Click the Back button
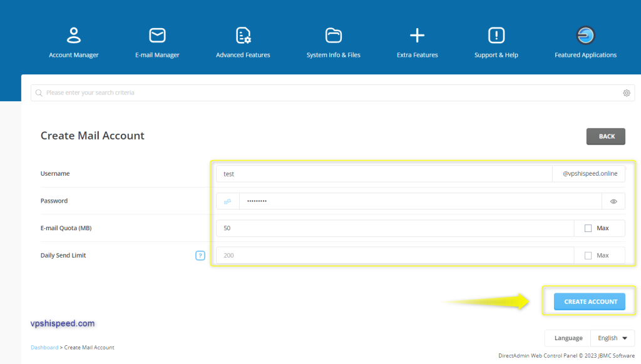The height and width of the screenshot is (364, 641). (x=605, y=136)
